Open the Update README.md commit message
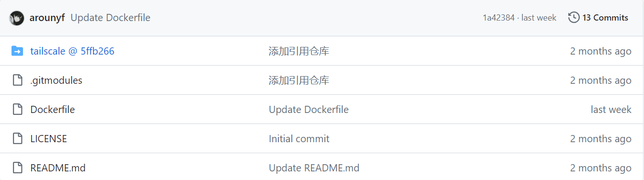644x180 pixels. tap(314, 168)
